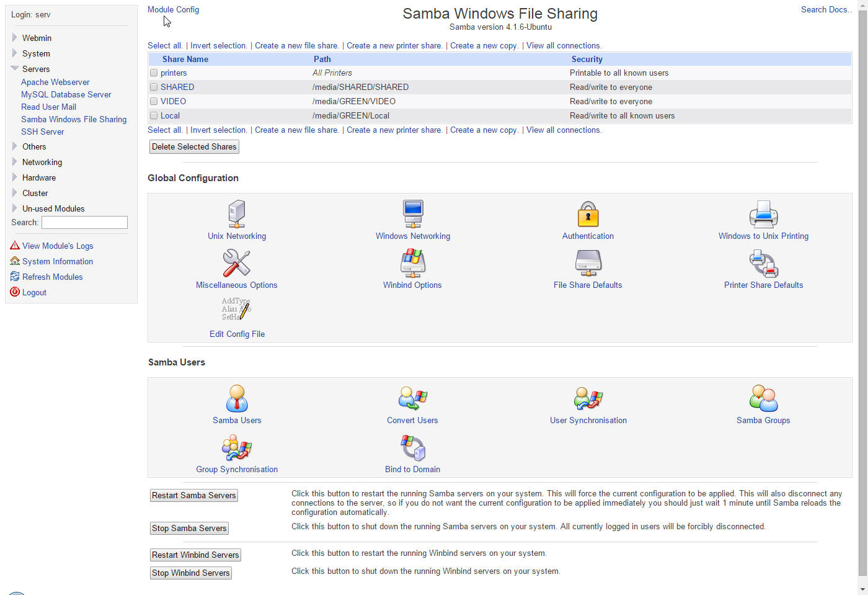The width and height of the screenshot is (868, 595).
Task: Click the Search Docs link
Action: [826, 9]
